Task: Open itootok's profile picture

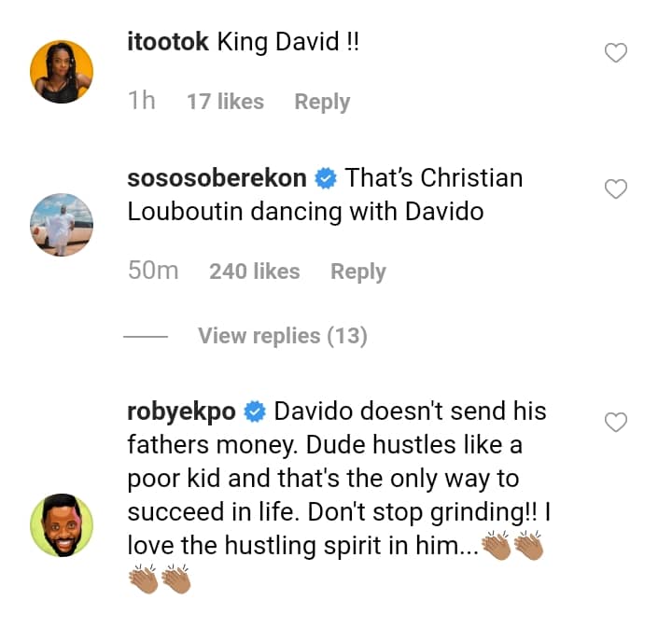Action: 62,72
